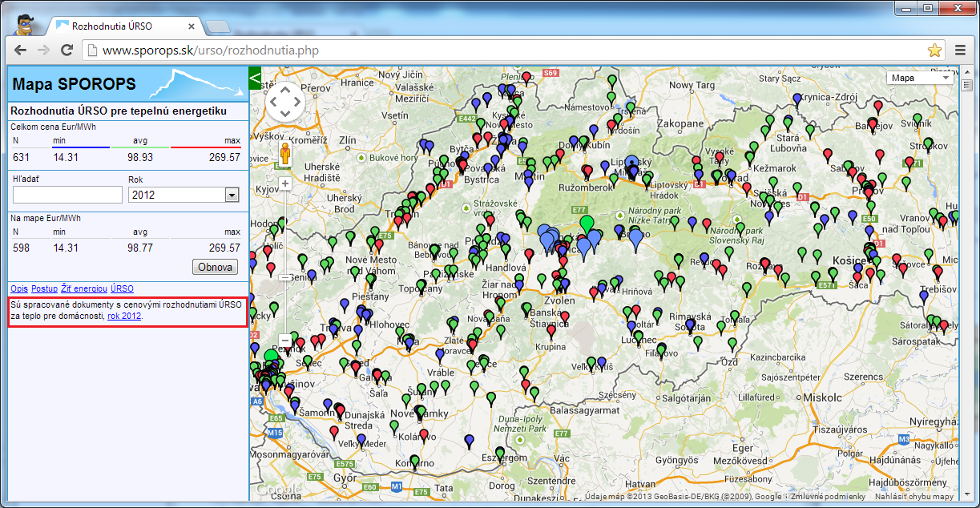Image resolution: width=980 pixels, height=508 pixels.
Task: Collapse the side panel with the green arrow
Action: pyautogui.click(x=256, y=78)
